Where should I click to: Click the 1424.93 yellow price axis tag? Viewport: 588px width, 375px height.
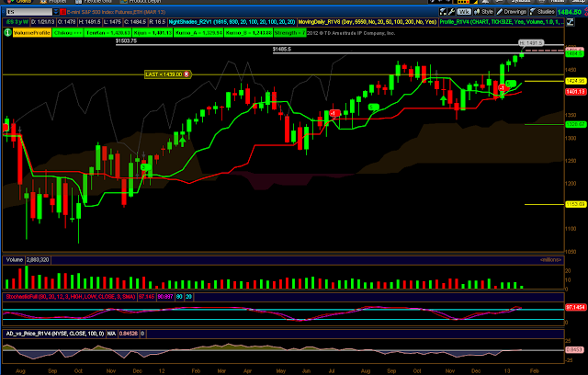point(575,81)
